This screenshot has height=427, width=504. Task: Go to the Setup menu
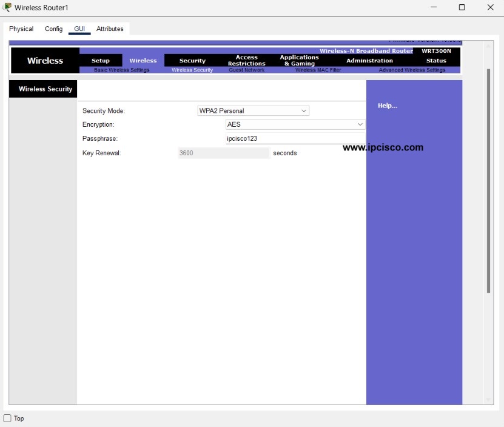[101, 61]
